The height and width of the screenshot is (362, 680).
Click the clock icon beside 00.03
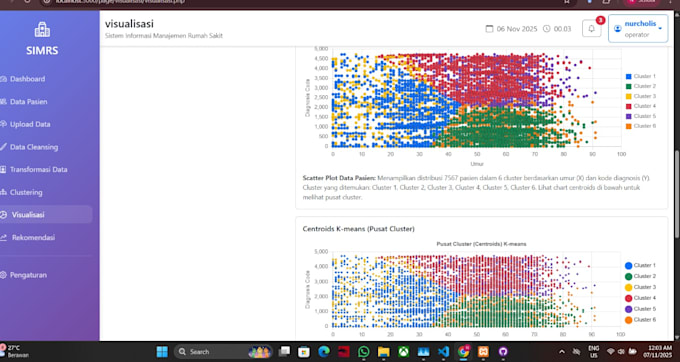(x=546, y=29)
